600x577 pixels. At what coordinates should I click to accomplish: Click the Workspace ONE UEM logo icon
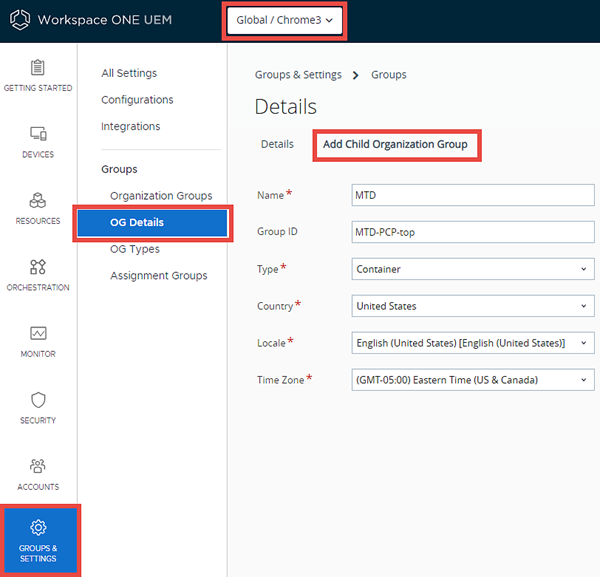click(20, 20)
